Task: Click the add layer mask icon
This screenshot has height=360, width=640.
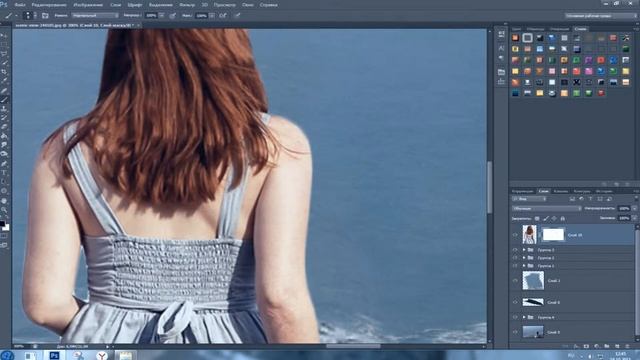Action: [x=587, y=346]
